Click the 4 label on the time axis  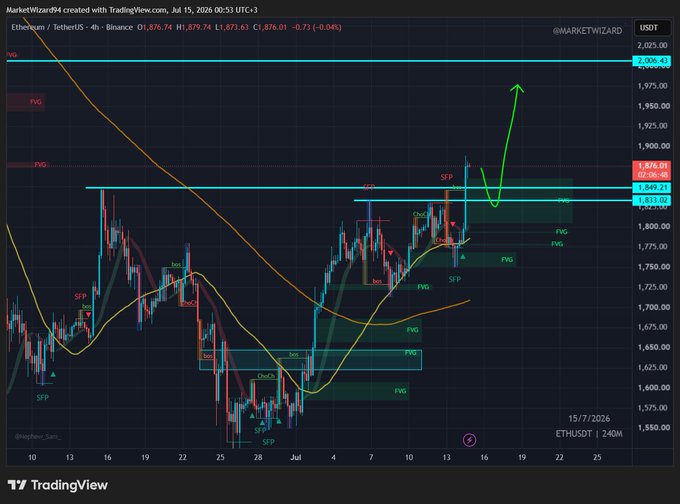tap(333, 457)
